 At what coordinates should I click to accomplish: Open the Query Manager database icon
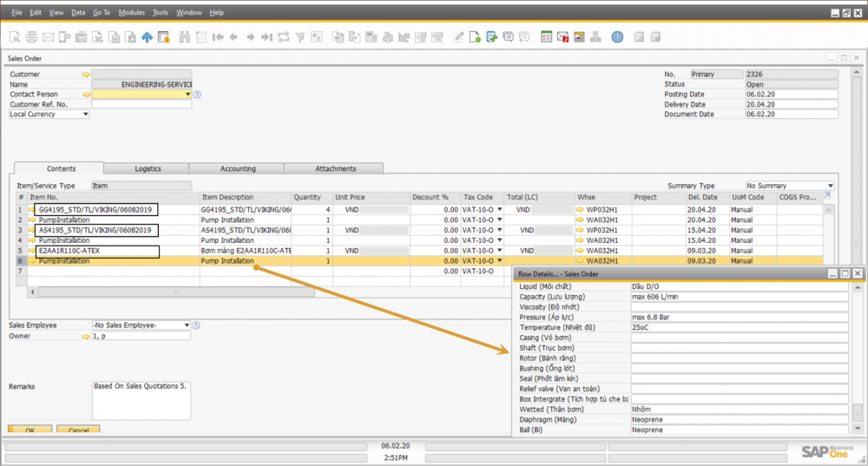coord(491,37)
